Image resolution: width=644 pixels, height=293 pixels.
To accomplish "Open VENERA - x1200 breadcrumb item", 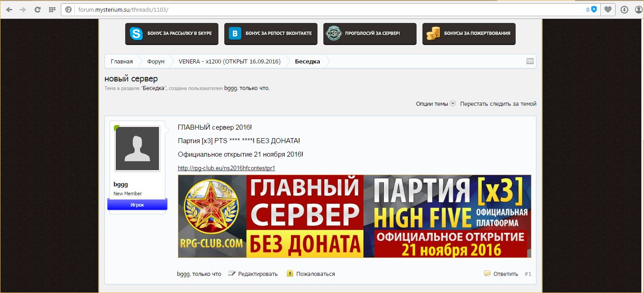I will (x=230, y=62).
